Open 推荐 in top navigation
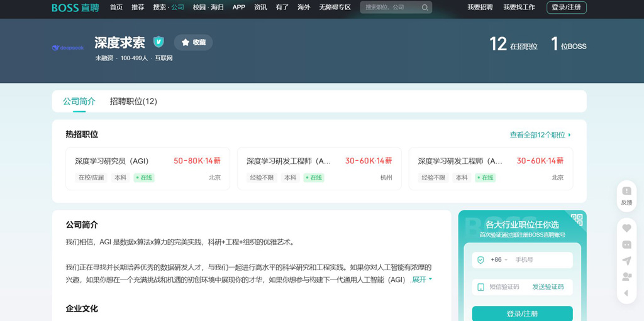644x321 pixels. 138,8
